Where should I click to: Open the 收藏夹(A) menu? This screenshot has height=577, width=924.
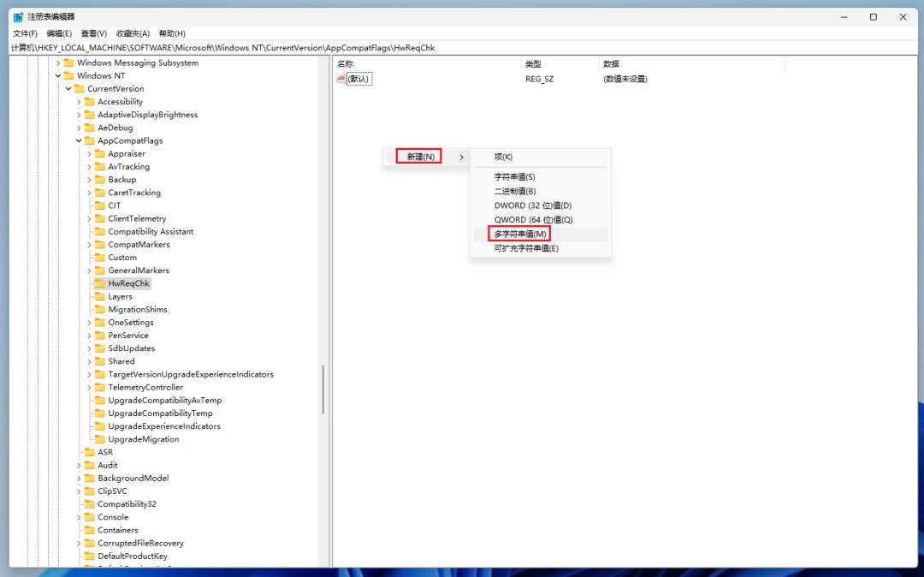coord(133,33)
